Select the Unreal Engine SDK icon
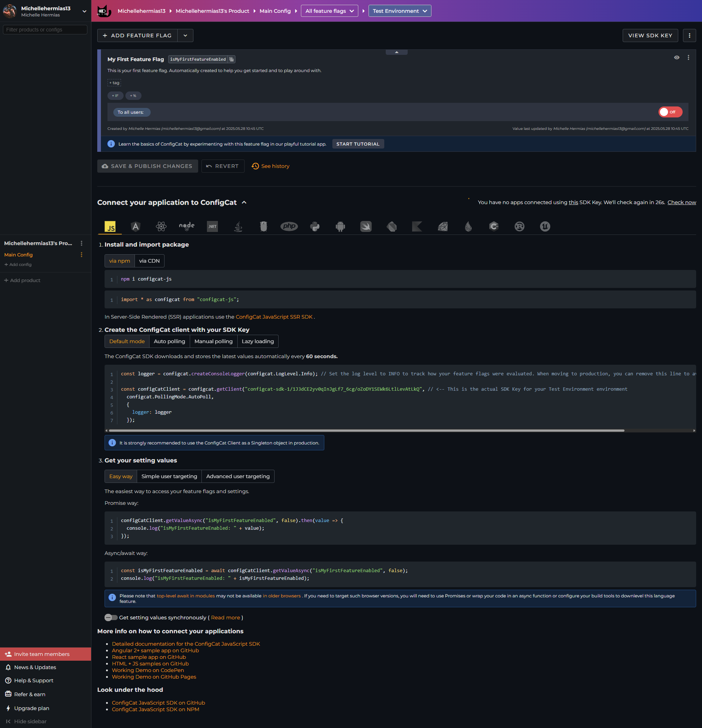This screenshot has width=702, height=728. point(545,226)
